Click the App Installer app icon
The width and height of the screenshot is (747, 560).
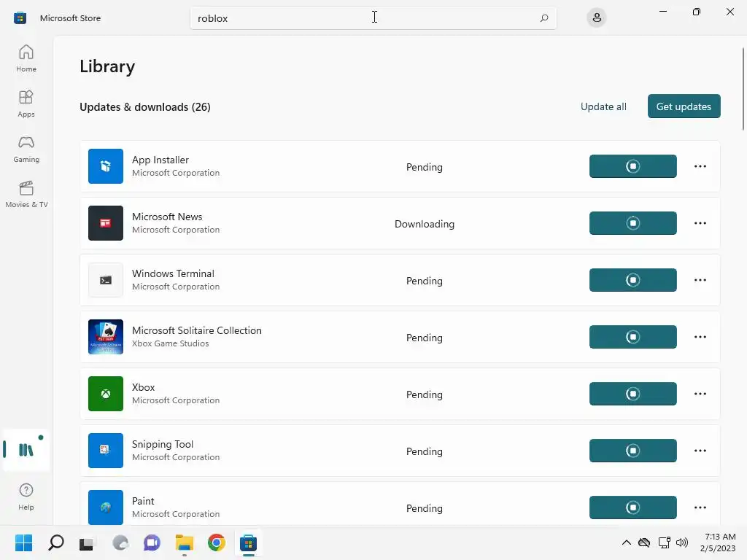(106, 166)
